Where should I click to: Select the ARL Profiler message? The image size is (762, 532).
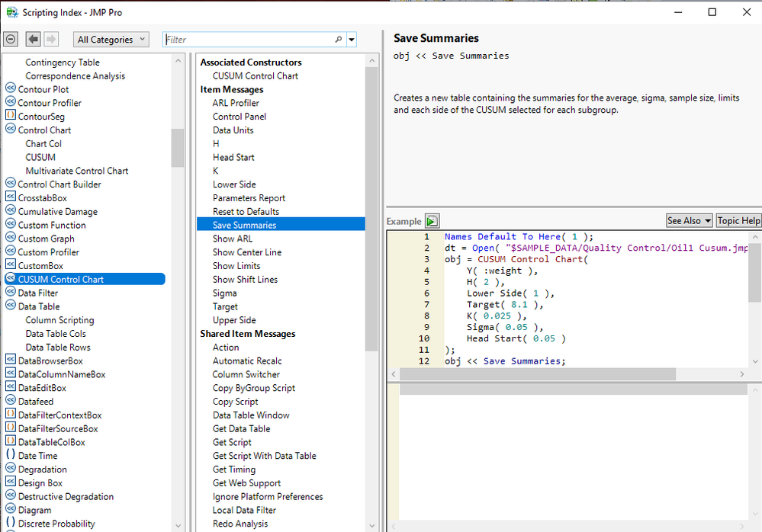click(x=236, y=103)
